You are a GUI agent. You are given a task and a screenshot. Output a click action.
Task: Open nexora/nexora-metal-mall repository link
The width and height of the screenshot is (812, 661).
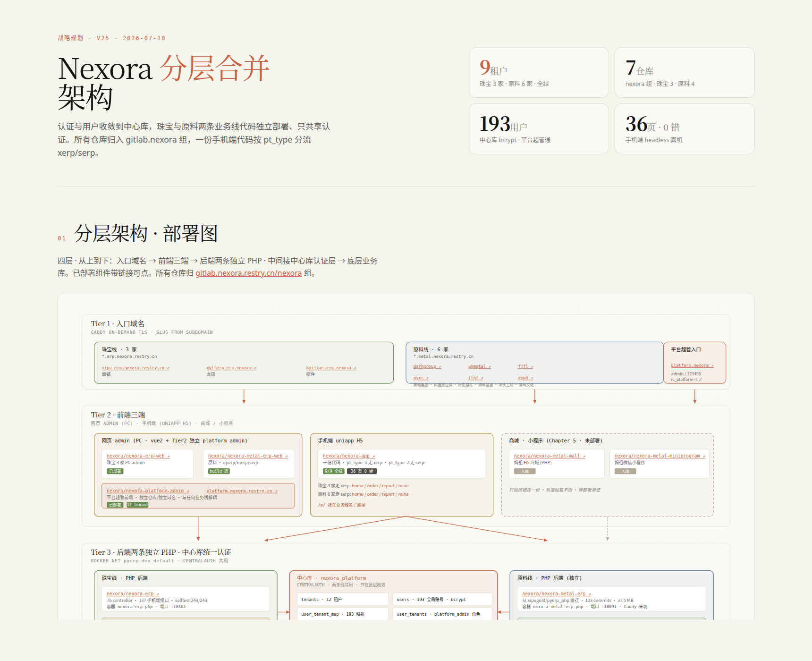coord(550,456)
